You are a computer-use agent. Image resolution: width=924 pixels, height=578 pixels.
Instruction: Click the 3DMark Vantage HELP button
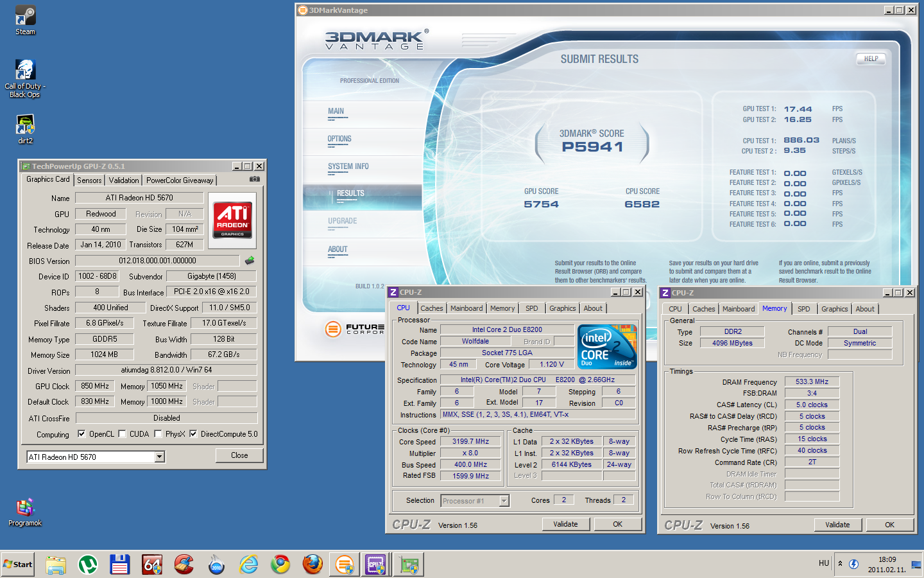pos(871,58)
